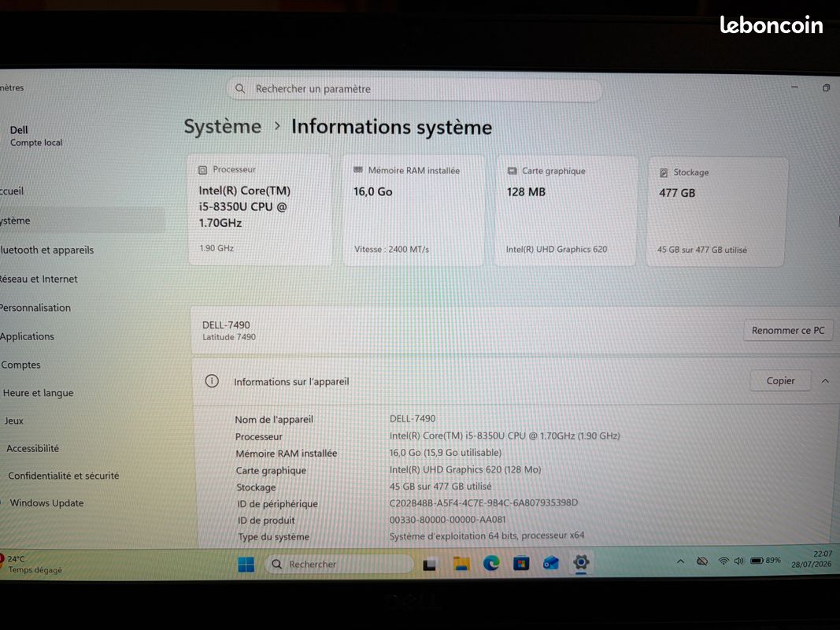Launch Microsoft Edge from taskbar

point(491,563)
